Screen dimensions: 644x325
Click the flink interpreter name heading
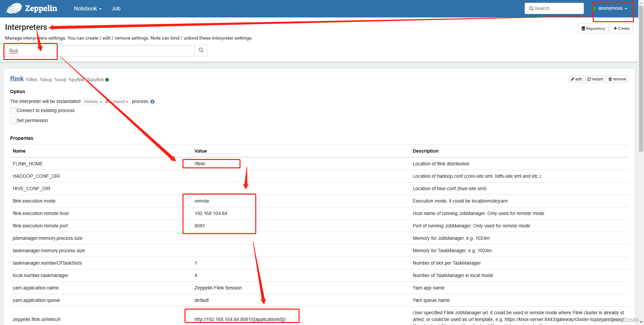(x=17, y=79)
